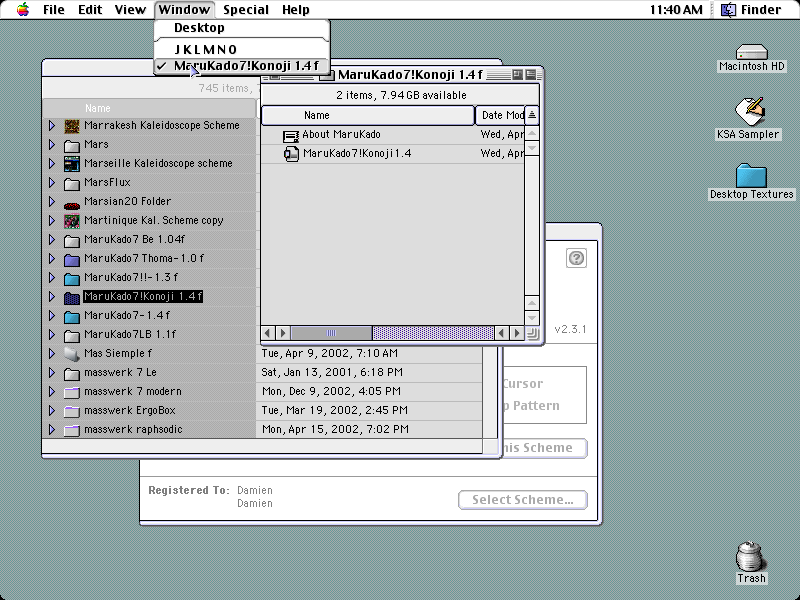Click the Martinique Kal. Scheme copy icon
Screen dimensions: 800x600
(72, 221)
